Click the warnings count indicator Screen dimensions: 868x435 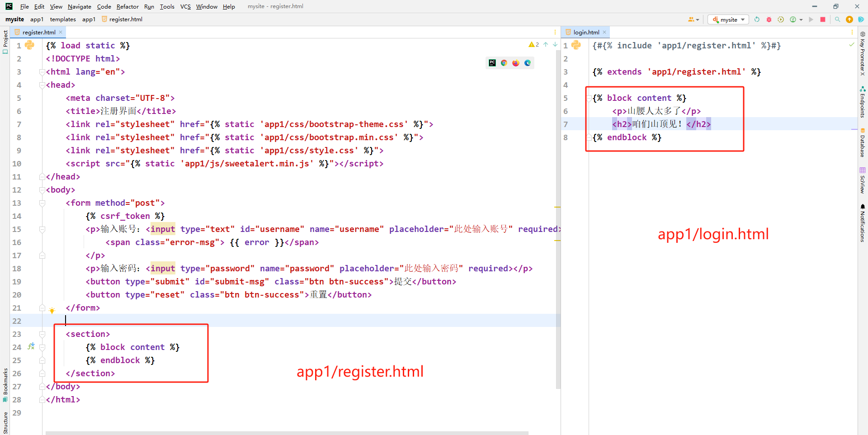pos(534,44)
